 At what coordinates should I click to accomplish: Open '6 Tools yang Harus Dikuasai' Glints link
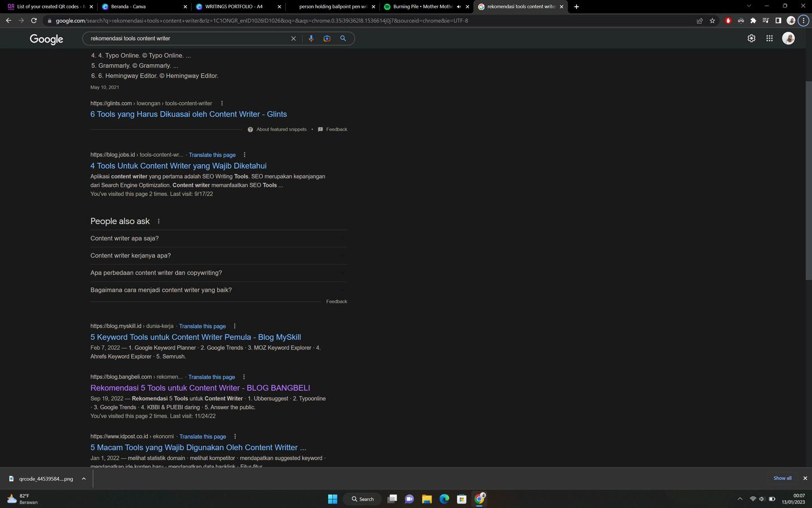tap(188, 114)
